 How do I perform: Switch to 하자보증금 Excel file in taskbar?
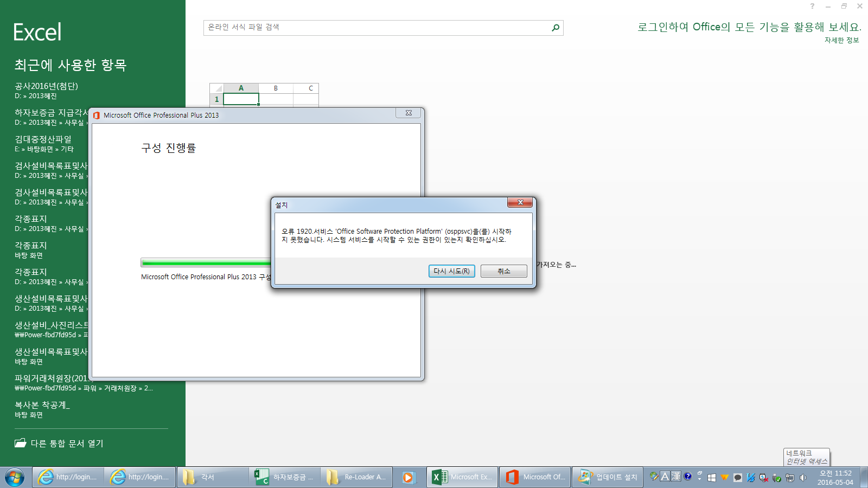pyautogui.click(x=284, y=477)
